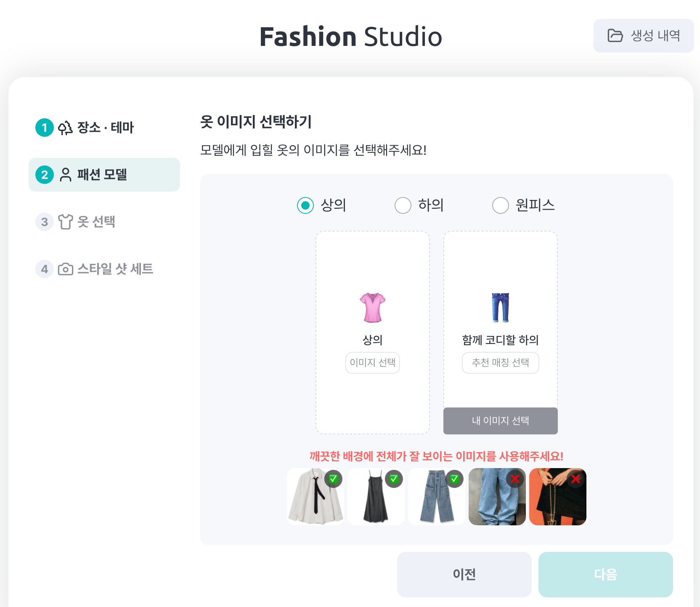The image size is (700, 607).
Task: Click the t-shirt icon next to 옷 선택
Action: pos(65,222)
